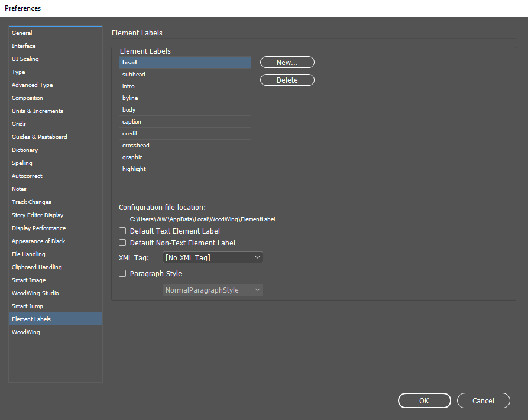Enable the Paragraph Style option
The image size is (528, 420).
pos(122,273)
